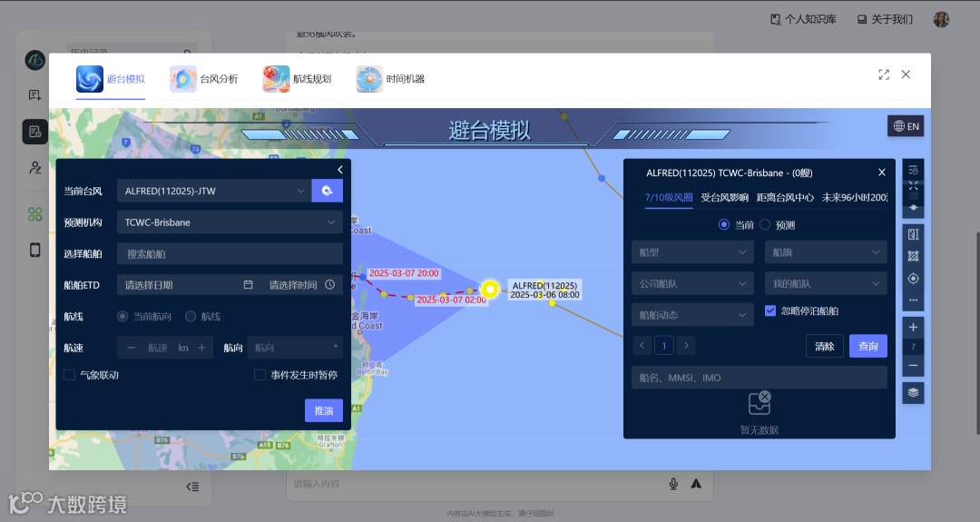Open the 船舶动态 dropdown
980x522 pixels.
[x=692, y=314]
